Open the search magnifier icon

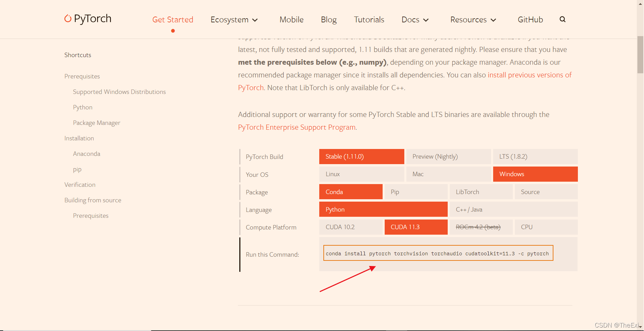coord(562,19)
